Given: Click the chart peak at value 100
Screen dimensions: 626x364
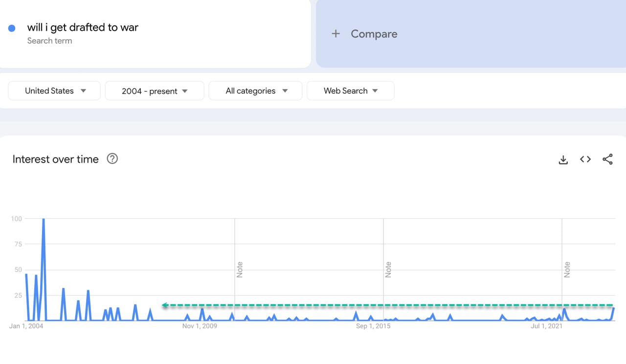Looking at the screenshot, I should coord(44,219).
